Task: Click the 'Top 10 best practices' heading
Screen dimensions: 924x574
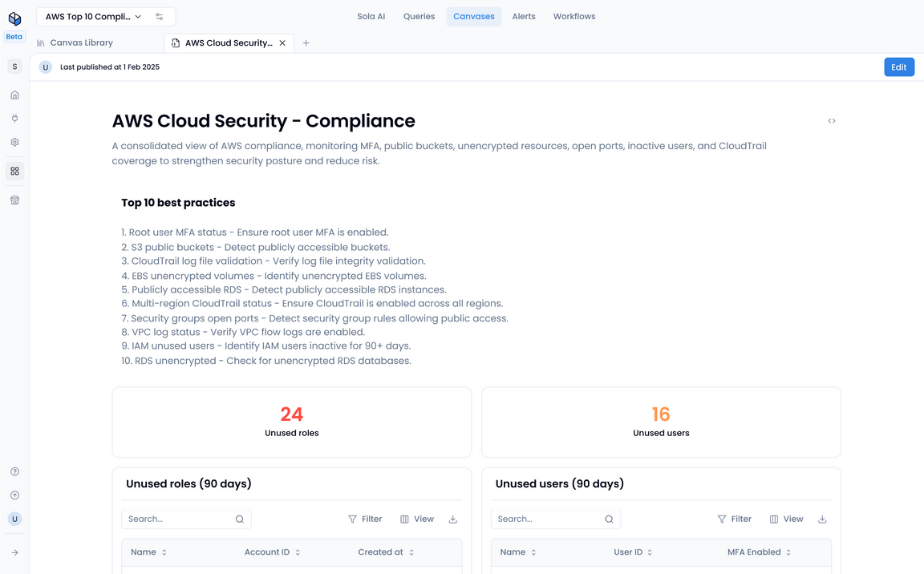Action: tap(178, 203)
